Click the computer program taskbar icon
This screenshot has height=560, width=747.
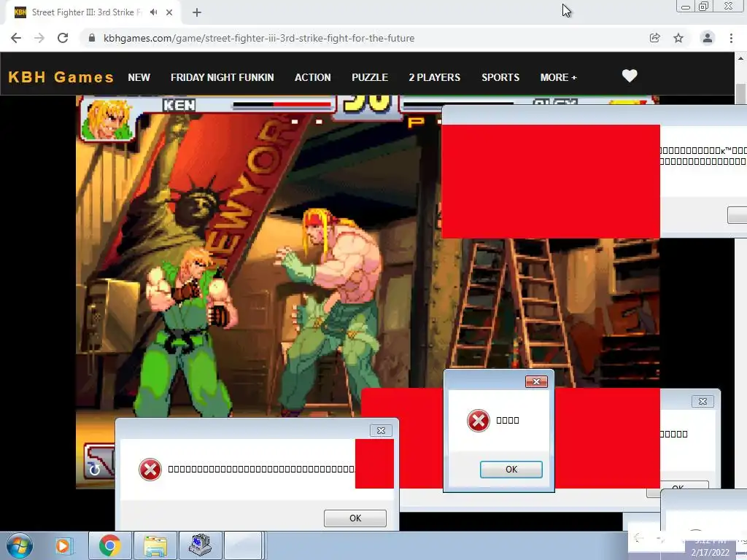point(200,545)
